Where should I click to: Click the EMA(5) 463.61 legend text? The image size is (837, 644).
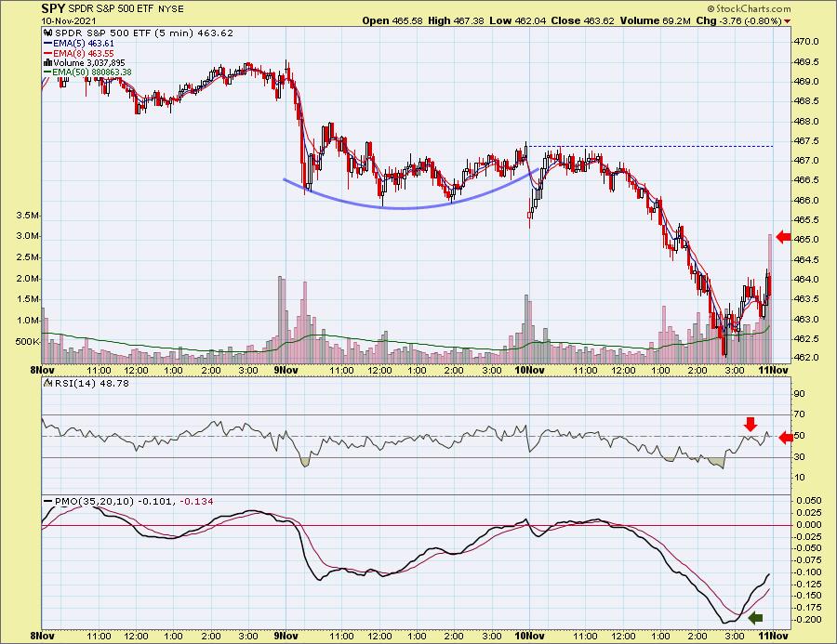(x=84, y=44)
